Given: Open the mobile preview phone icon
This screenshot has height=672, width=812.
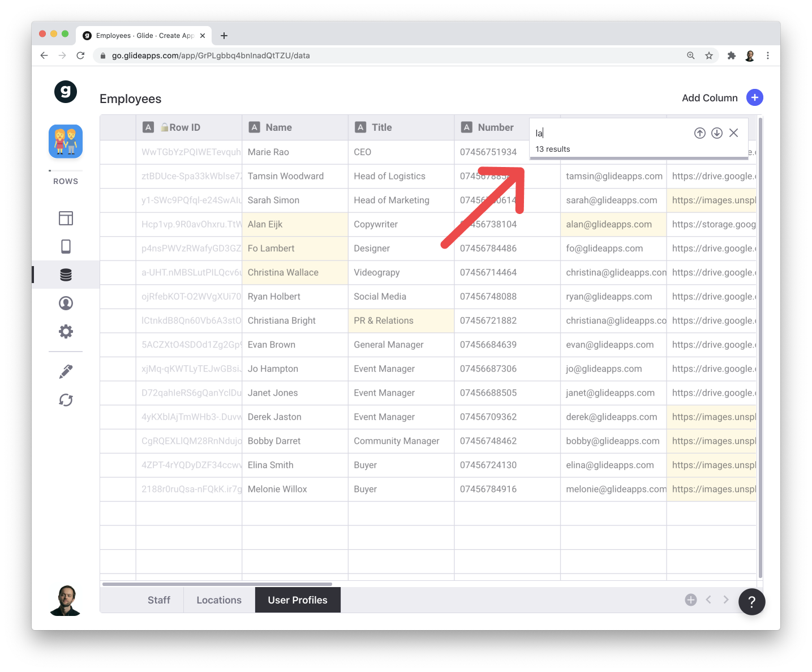Looking at the screenshot, I should point(66,247).
